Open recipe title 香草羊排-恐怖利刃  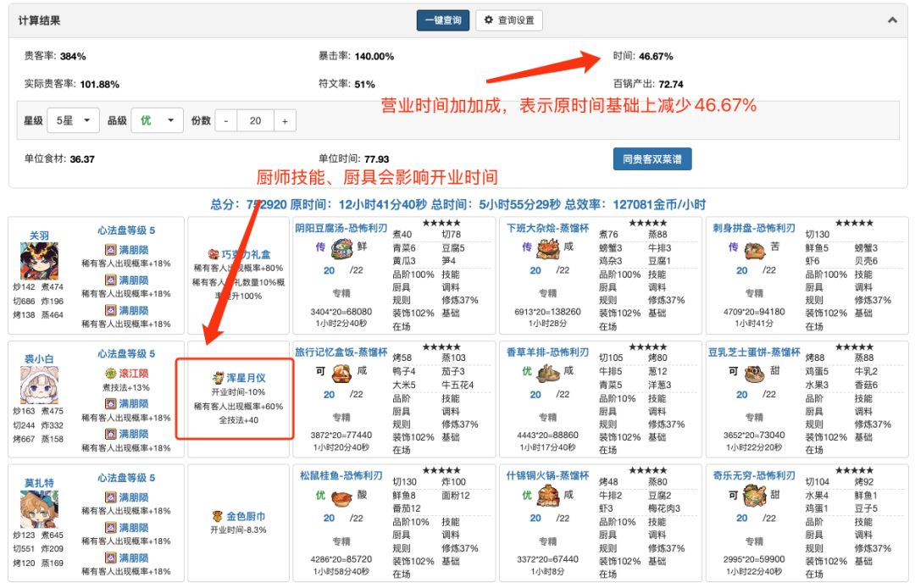(x=548, y=352)
